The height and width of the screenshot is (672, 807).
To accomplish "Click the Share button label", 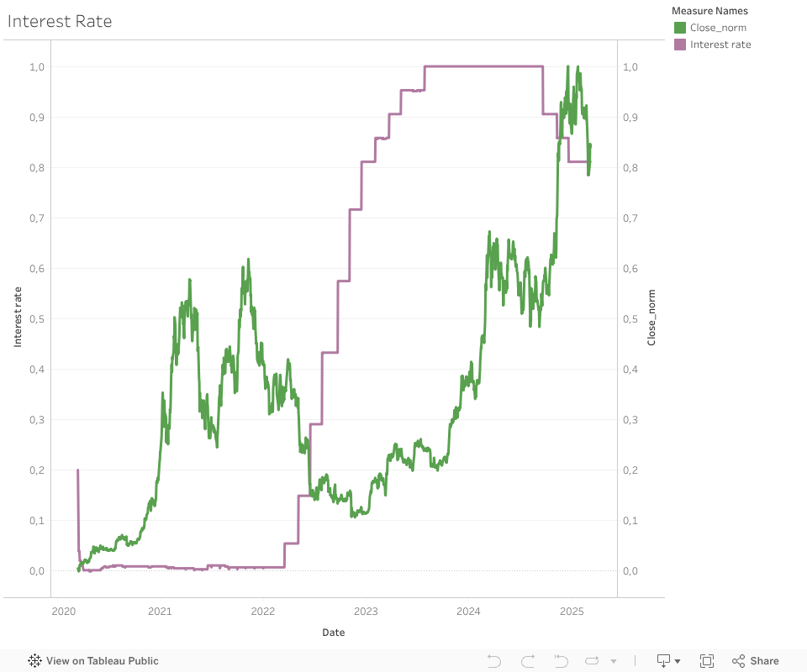I will (764, 661).
